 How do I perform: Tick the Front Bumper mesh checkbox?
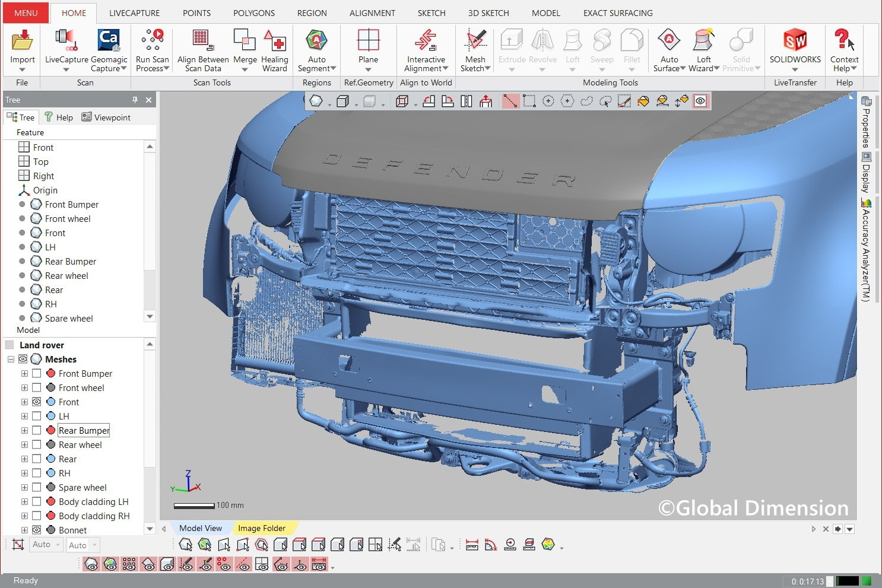(36, 373)
